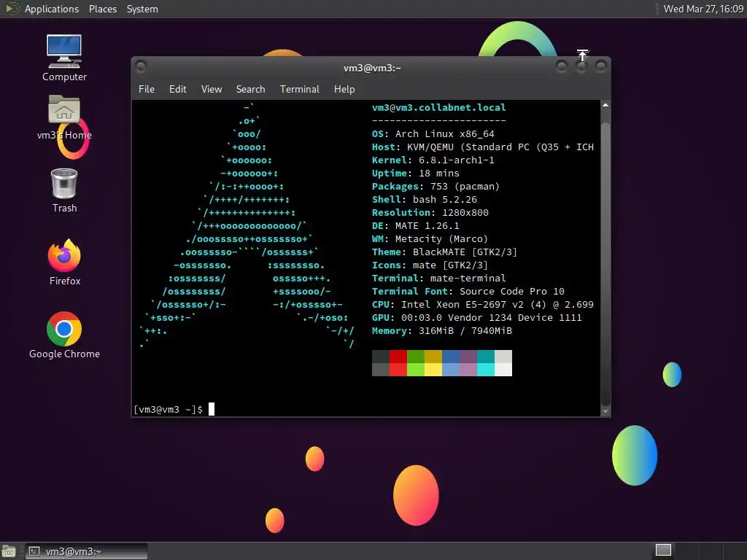Click the 'Terminal: mate-terminal' line
The width and height of the screenshot is (747, 560).
[438, 278]
